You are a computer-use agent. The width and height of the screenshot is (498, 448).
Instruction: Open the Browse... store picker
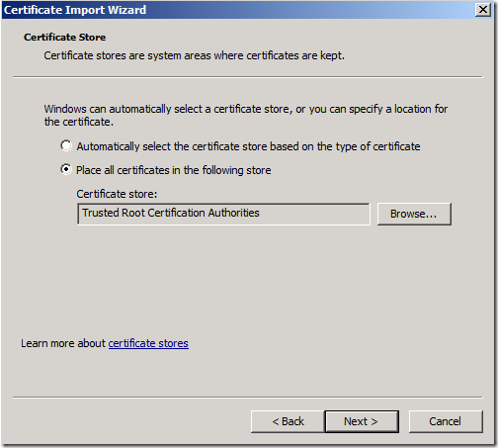tap(414, 214)
